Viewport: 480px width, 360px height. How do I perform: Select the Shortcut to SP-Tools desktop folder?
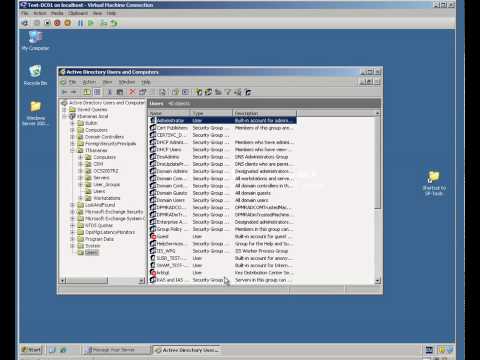(434, 183)
